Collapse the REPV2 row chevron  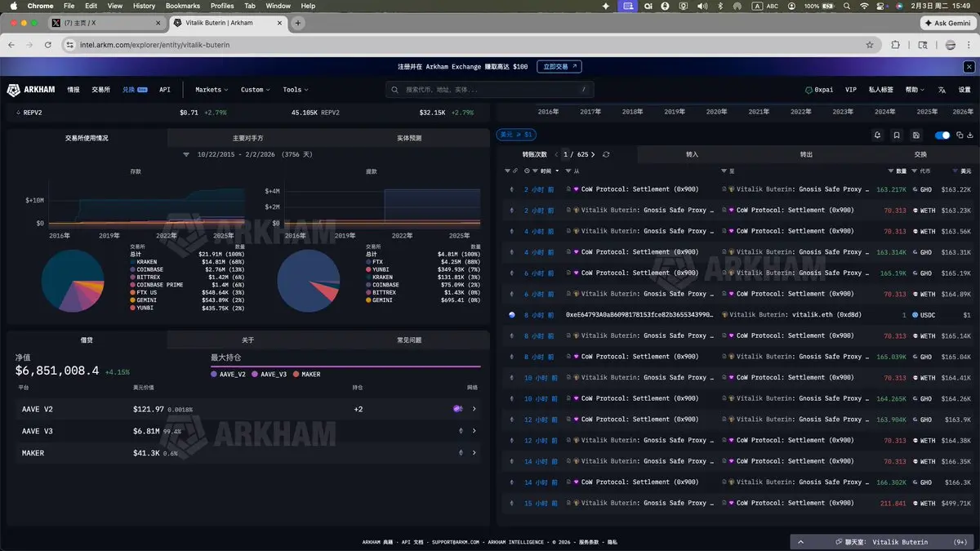(x=18, y=112)
